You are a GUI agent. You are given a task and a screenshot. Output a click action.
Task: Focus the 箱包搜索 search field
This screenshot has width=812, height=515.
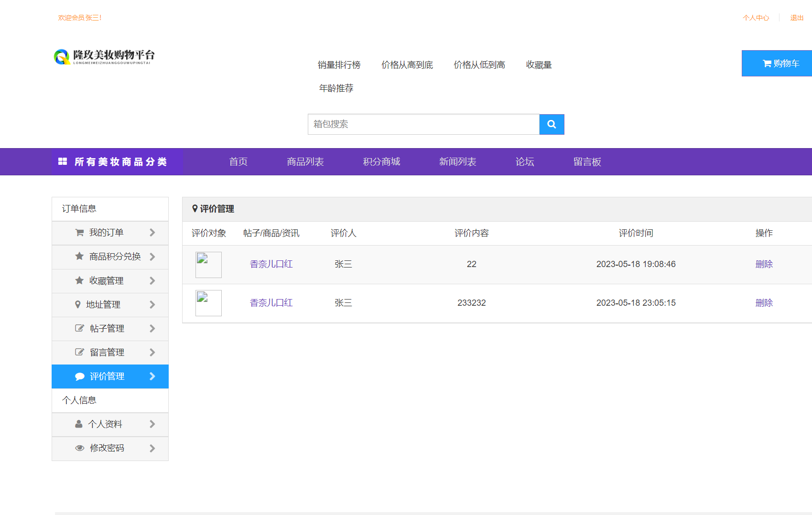click(423, 124)
